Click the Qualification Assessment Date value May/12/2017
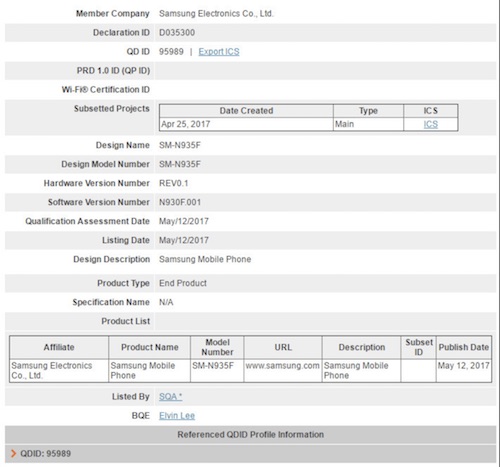 [184, 221]
